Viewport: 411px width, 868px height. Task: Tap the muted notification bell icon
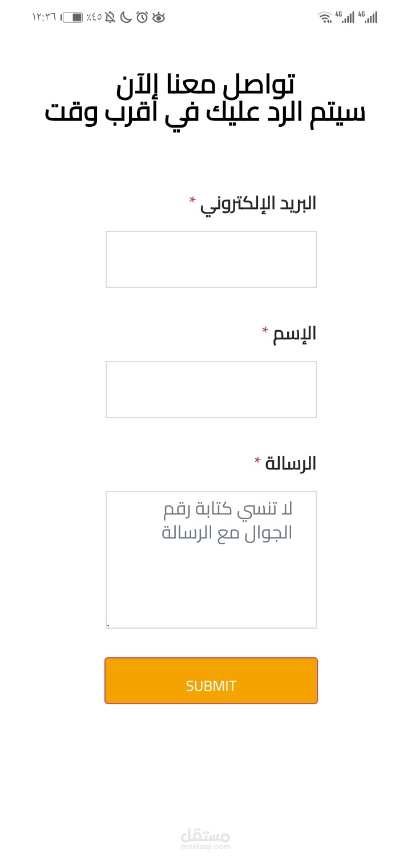point(110,17)
